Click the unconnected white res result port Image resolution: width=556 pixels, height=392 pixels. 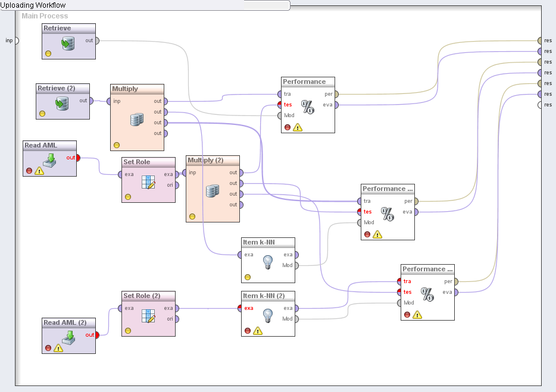540,105
